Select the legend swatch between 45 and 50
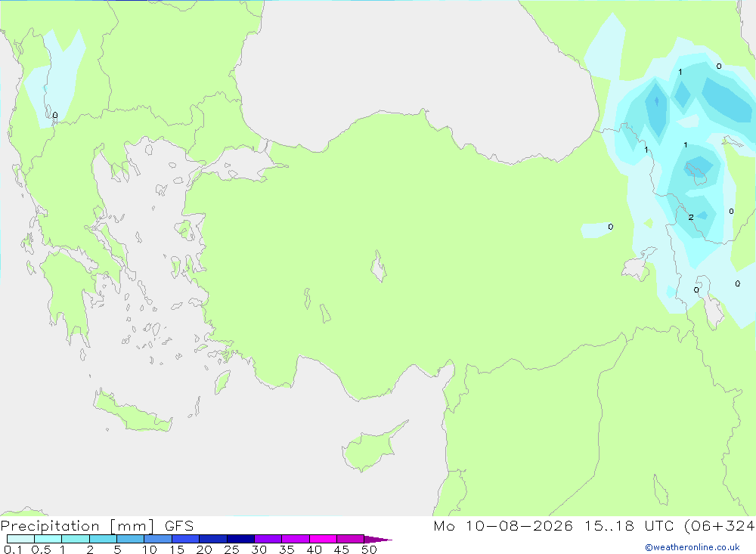 tap(351, 539)
